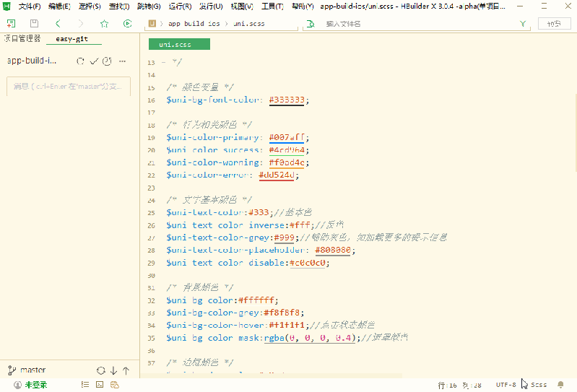Click the git push up arrow
The width and height of the screenshot is (577, 392).
[x=126, y=370]
